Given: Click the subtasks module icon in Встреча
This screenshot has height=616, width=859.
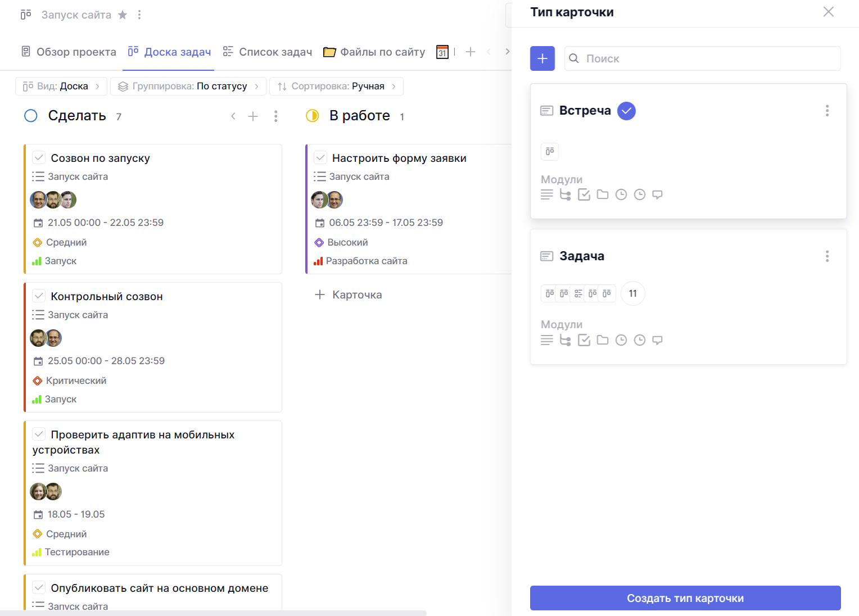Looking at the screenshot, I should tap(566, 194).
